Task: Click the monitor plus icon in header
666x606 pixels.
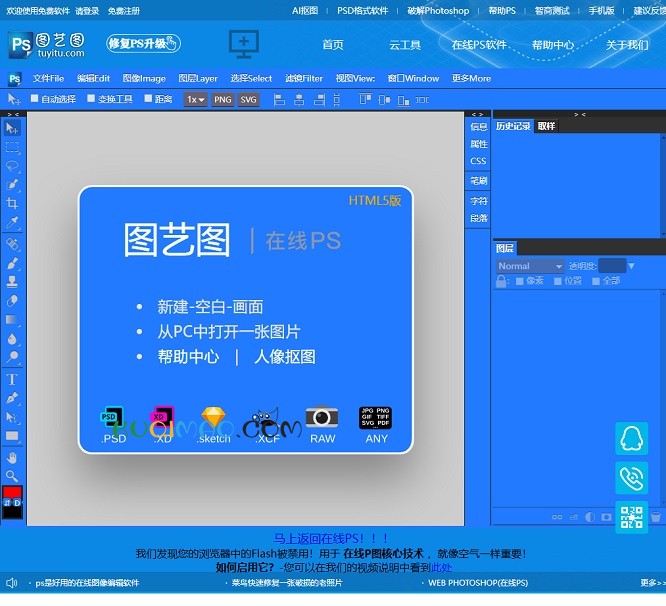Action: pyautogui.click(x=244, y=44)
